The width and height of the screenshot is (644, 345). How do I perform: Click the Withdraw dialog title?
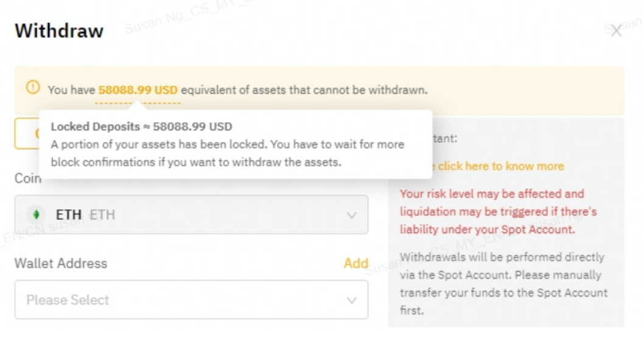click(59, 31)
